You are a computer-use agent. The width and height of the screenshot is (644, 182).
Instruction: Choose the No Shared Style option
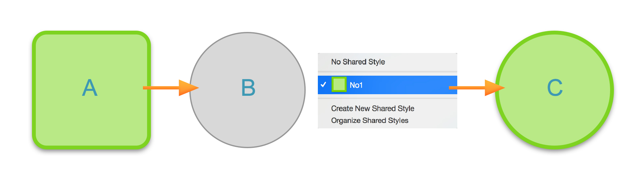tap(358, 62)
